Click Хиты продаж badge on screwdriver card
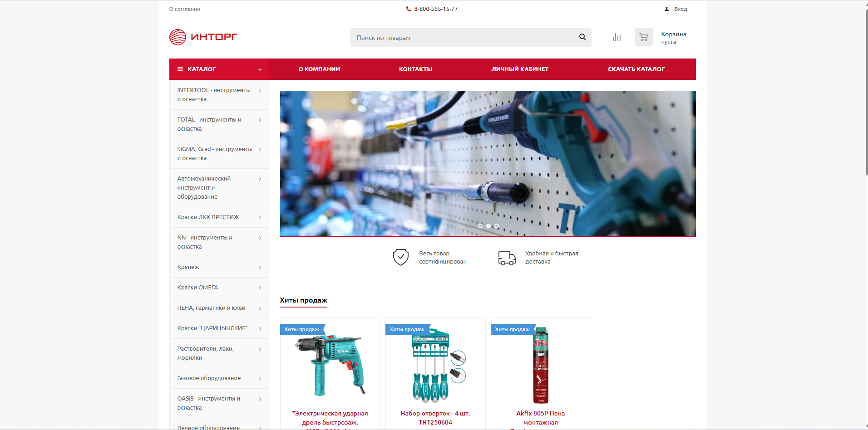The height and width of the screenshot is (430, 868). point(407,329)
